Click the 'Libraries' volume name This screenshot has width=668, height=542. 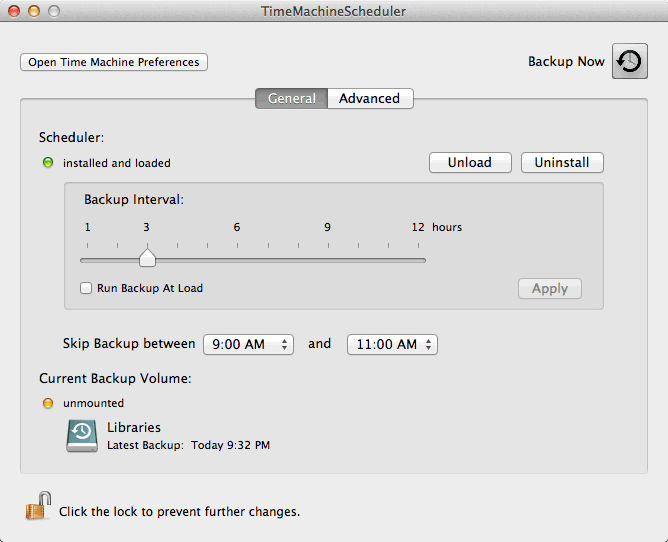(134, 427)
